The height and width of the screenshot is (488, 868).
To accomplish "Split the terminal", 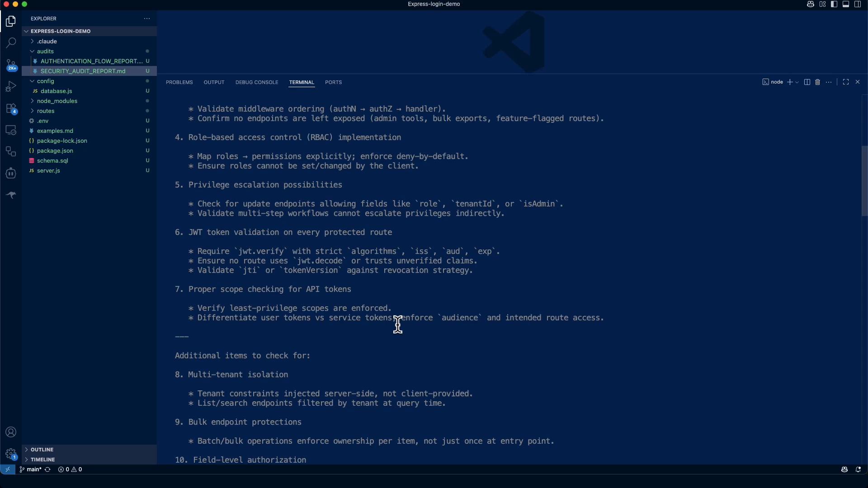I will click(807, 82).
